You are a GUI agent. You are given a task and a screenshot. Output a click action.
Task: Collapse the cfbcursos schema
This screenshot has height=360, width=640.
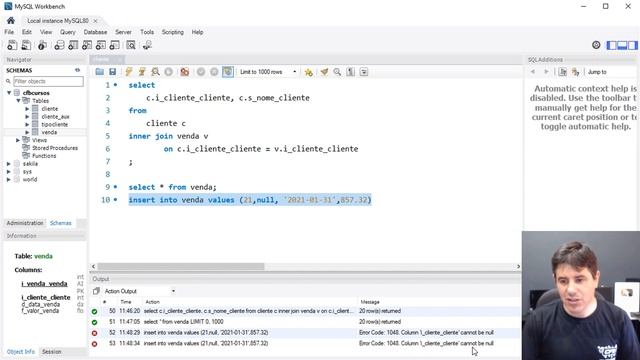coord(9,93)
